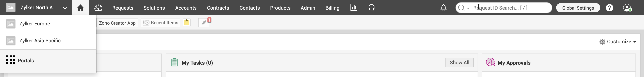The width and height of the screenshot is (644, 77).
Task: Click the rocket icon with red badge
Action: [x=204, y=23]
